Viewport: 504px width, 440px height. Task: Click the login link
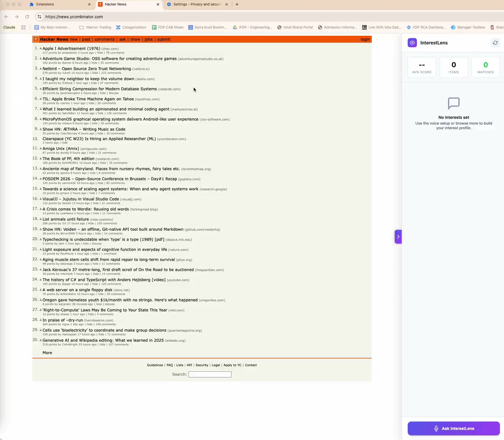pos(365,40)
